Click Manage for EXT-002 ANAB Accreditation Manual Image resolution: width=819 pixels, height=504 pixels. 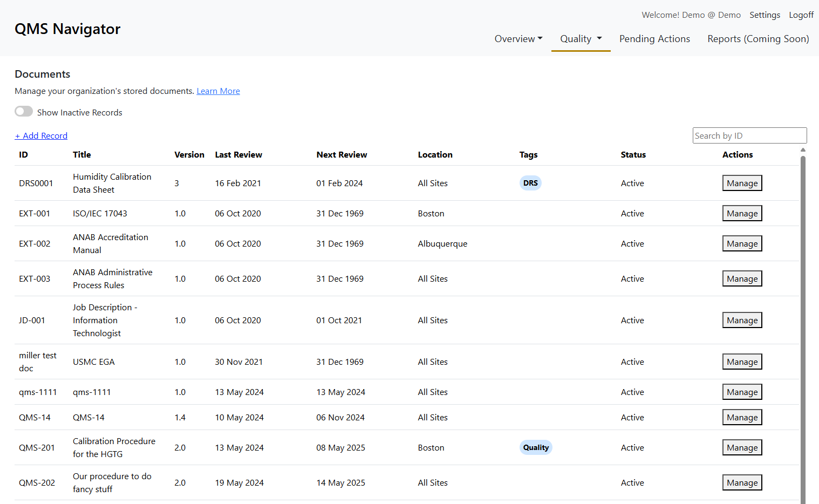(742, 244)
